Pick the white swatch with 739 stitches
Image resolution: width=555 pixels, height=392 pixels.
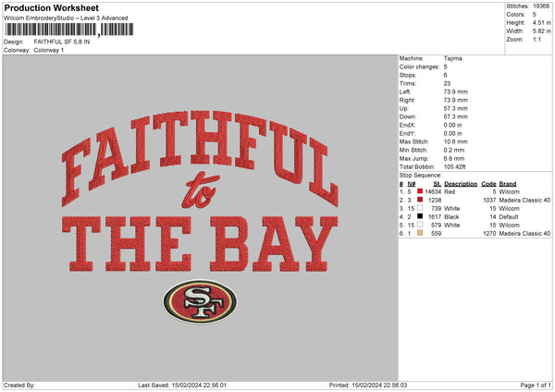coord(420,208)
